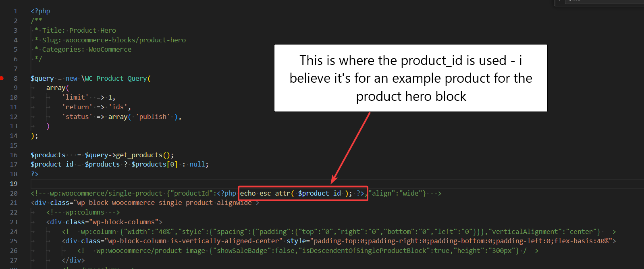Click 'flex-basis:40%' on line 25

pyautogui.click(x=581, y=241)
